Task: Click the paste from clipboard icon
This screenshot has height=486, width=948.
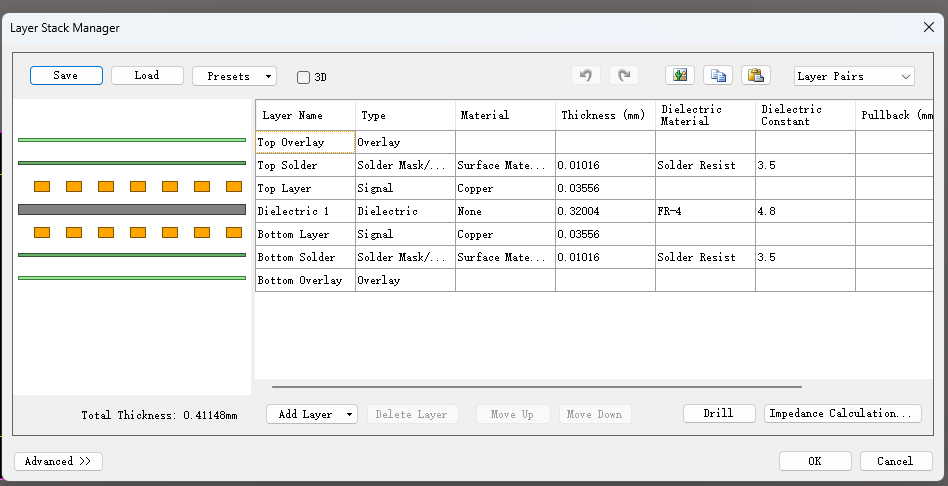Action: tap(756, 76)
